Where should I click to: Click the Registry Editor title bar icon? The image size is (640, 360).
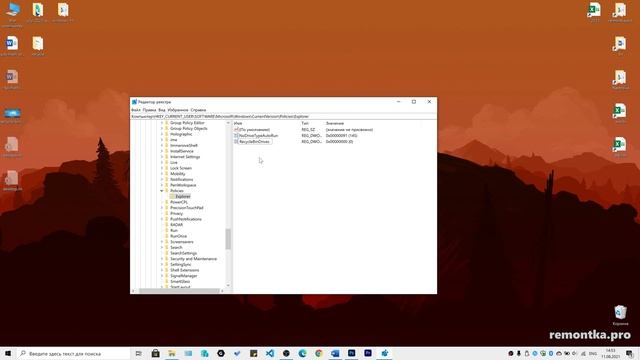point(134,102)
